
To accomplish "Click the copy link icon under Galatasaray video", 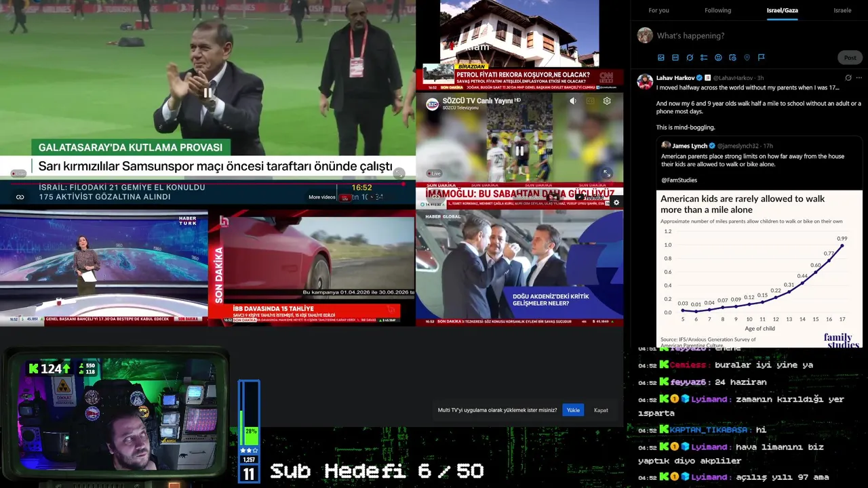I will [x=20, y=197].
